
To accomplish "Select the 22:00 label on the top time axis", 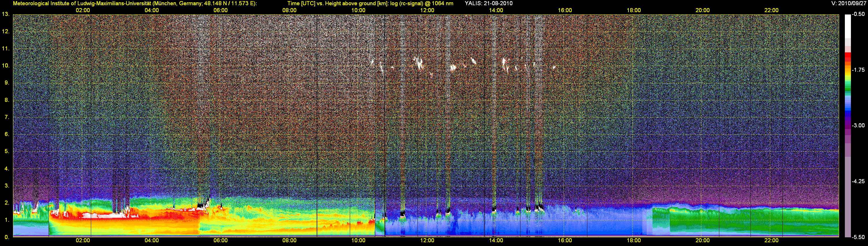I will 771,10.
